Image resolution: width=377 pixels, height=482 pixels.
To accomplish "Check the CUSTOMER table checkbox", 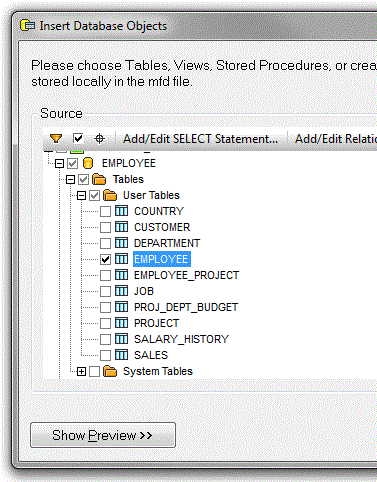I will click(105, 227).
